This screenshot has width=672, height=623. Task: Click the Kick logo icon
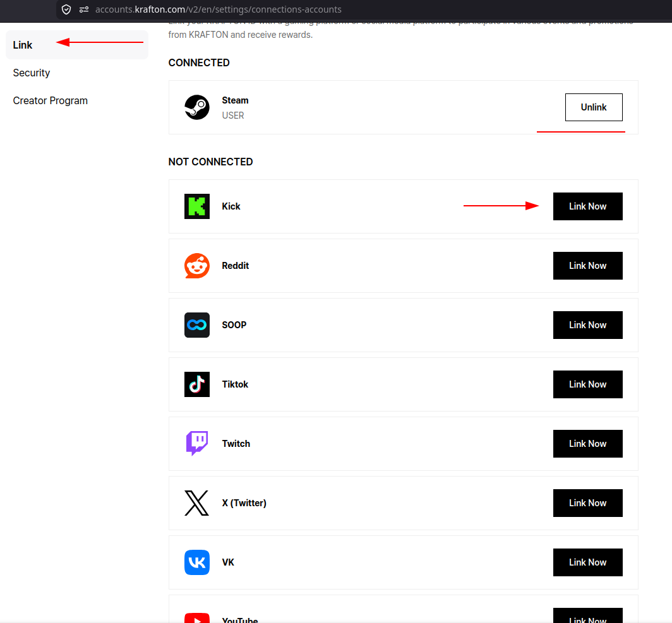(196, 206)
